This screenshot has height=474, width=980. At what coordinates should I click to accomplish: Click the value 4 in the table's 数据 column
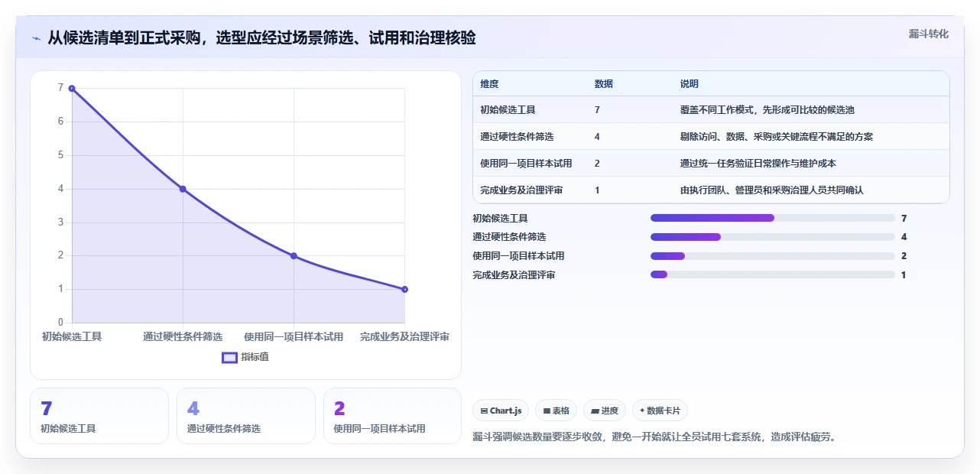coord(597,137)
